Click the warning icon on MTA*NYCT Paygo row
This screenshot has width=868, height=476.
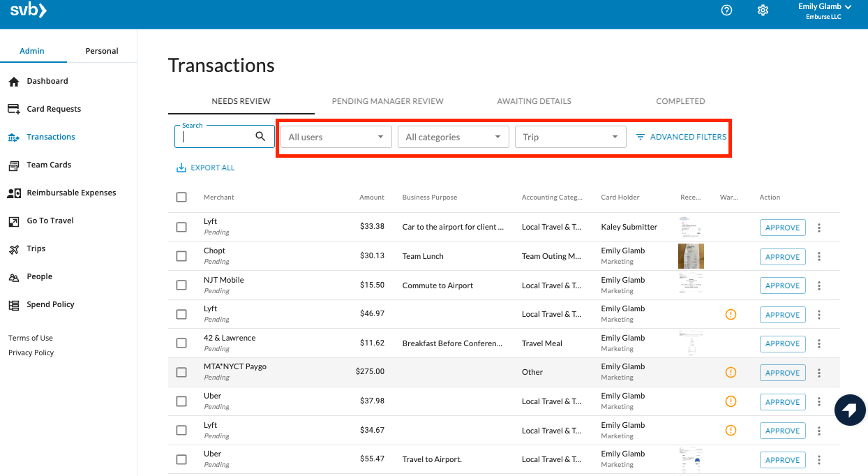click(x=731, y=372)
